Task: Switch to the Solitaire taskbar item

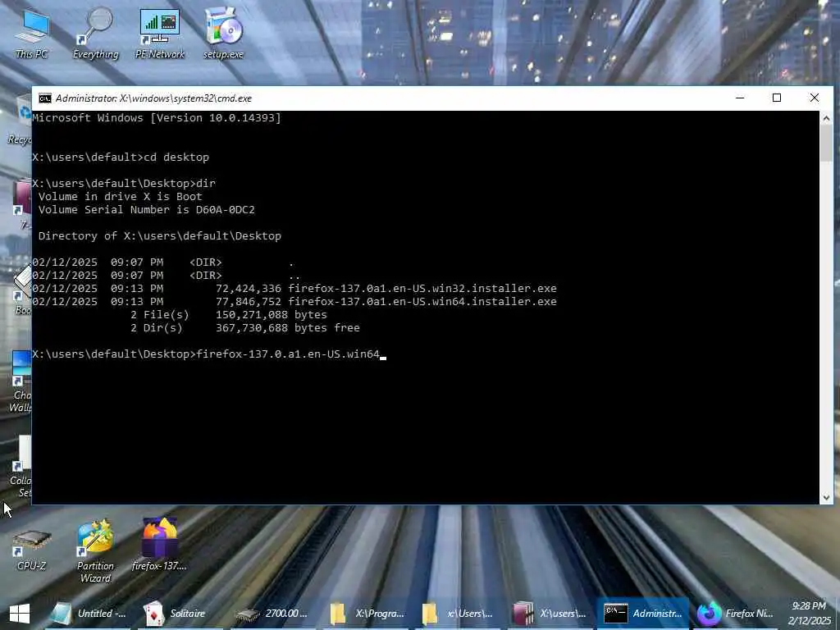Action: tap(180, 614)
